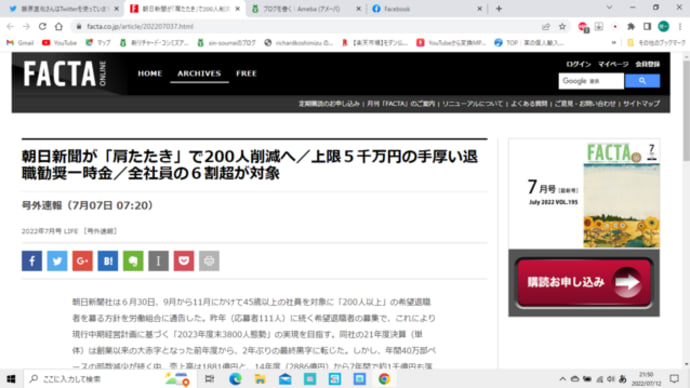Click the 購読お申し込み subscribe button

point(584,283)
